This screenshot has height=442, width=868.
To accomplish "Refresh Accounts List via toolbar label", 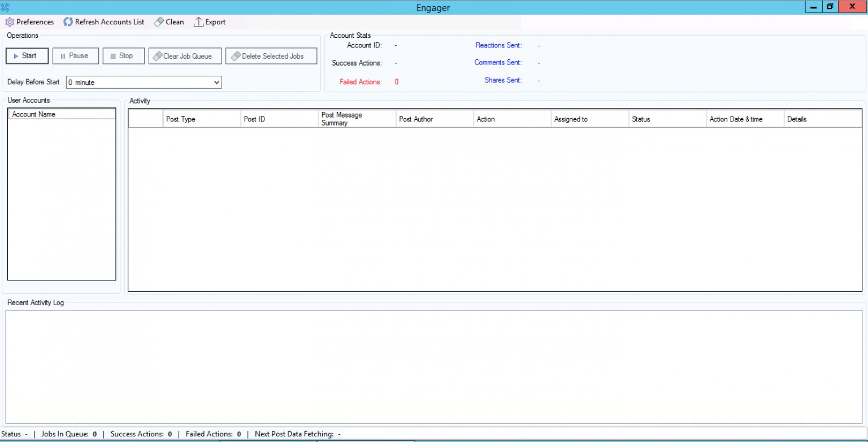I will 110,22.
